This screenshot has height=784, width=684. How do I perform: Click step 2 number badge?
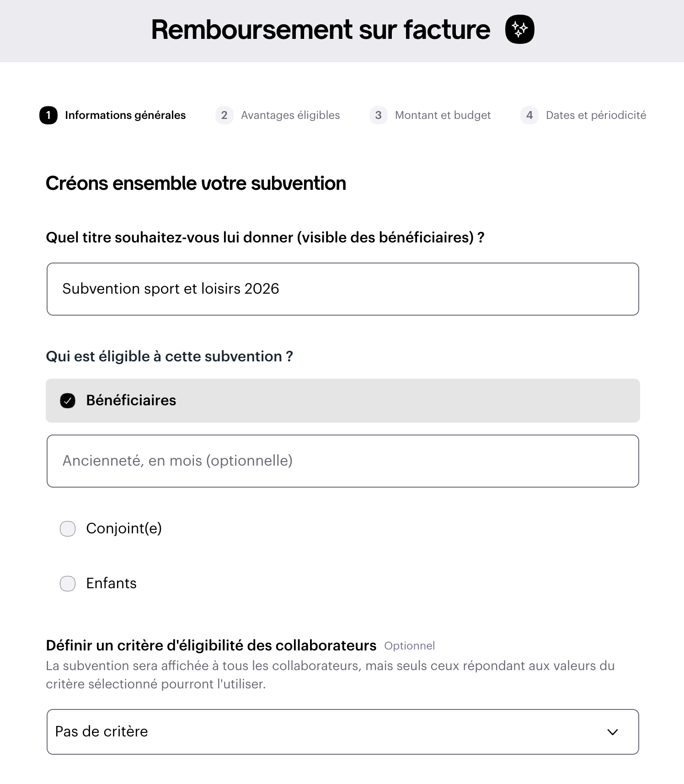click(224, 115)
